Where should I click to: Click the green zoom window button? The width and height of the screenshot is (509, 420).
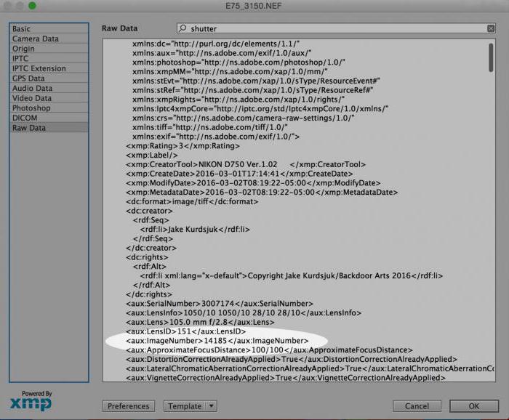tap(32, 6)
